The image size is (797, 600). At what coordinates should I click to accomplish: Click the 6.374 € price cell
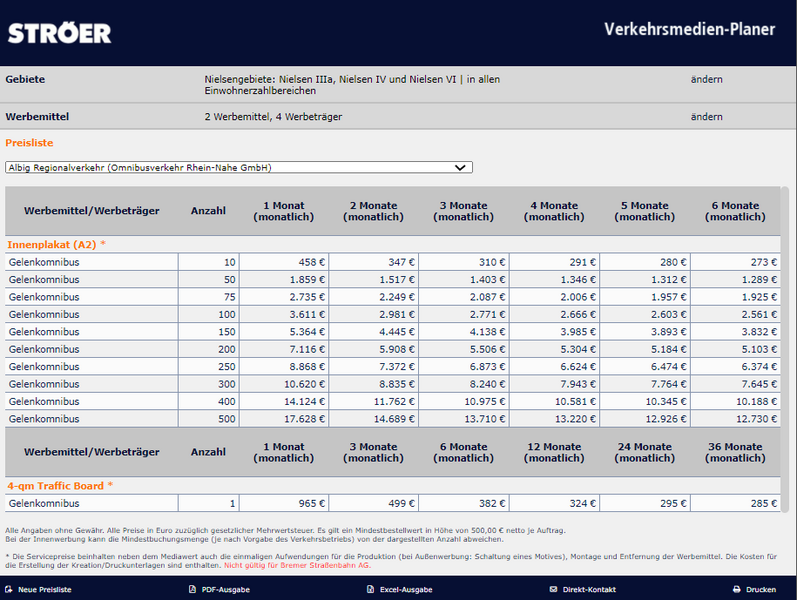point(735,367)
